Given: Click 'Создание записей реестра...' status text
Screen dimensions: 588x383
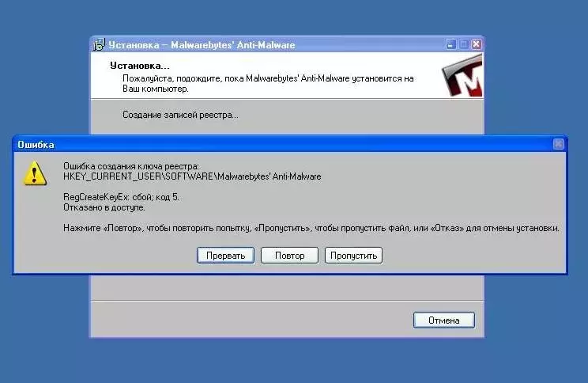Looking at the screenshot, I should coord(180,115).
